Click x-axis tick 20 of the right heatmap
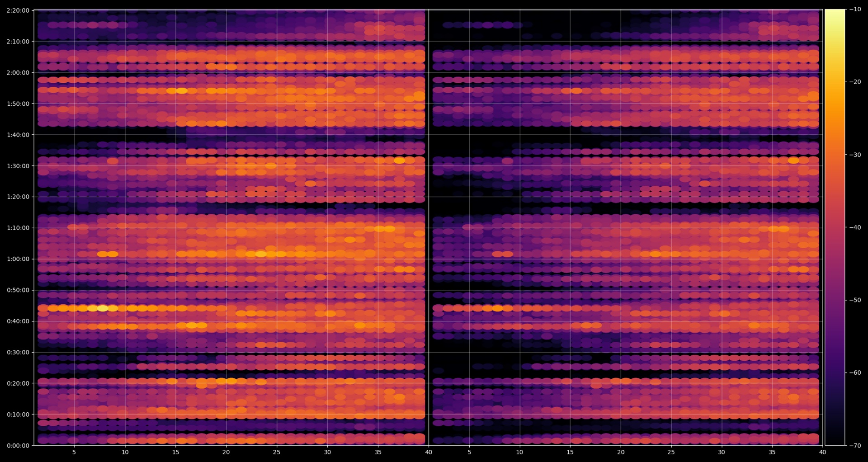 [621, 452]
